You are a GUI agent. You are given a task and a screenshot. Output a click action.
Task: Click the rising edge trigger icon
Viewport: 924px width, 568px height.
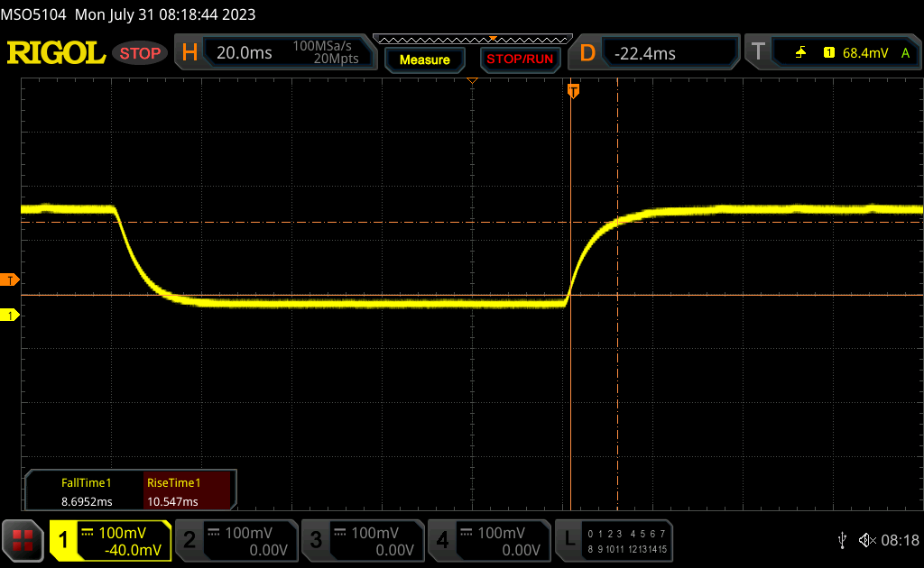[x=801, y=53]
